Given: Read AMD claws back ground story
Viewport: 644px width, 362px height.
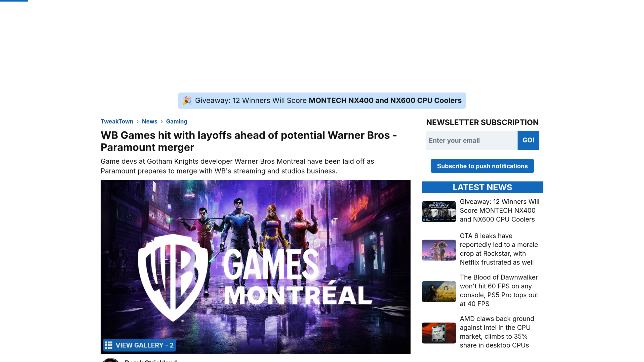Looking at the screenshot, I should 497,332.
